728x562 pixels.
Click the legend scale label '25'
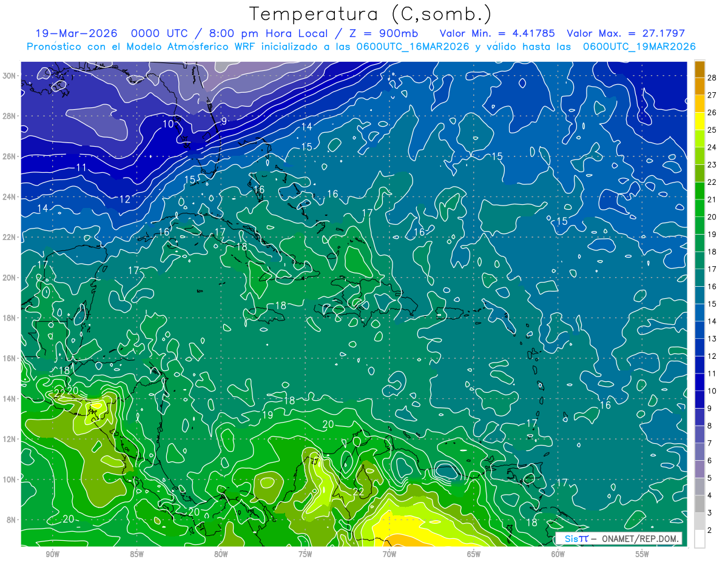coord(712,130)
